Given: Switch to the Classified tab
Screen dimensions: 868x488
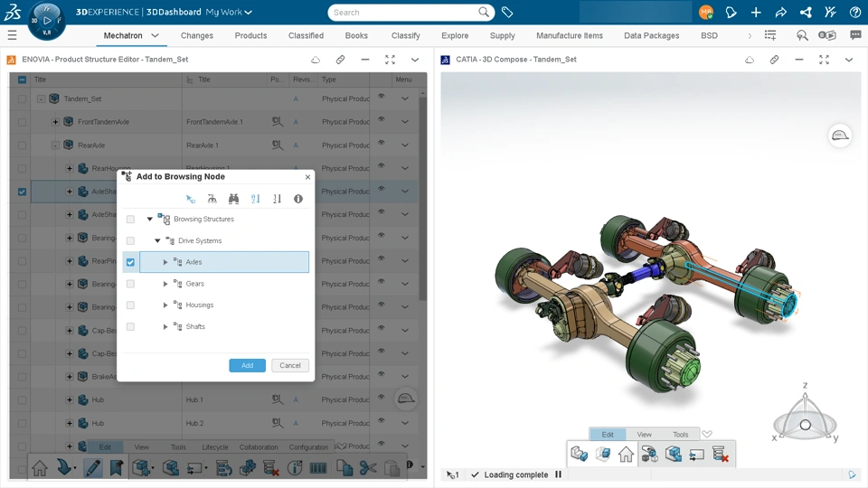Looking at the screenshot, I should click(306, 35).
